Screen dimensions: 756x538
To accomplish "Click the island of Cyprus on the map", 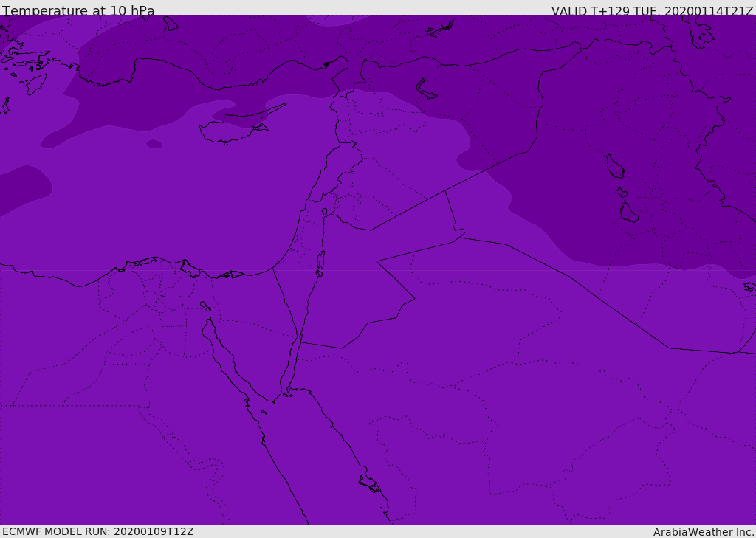I will coord(237,126).
